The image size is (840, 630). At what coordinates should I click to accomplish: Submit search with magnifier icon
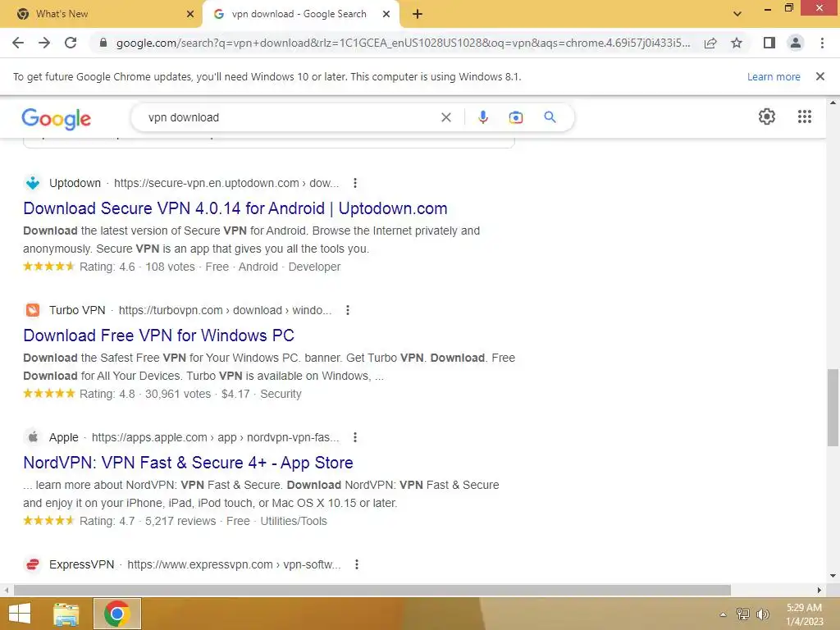[550, 116]
